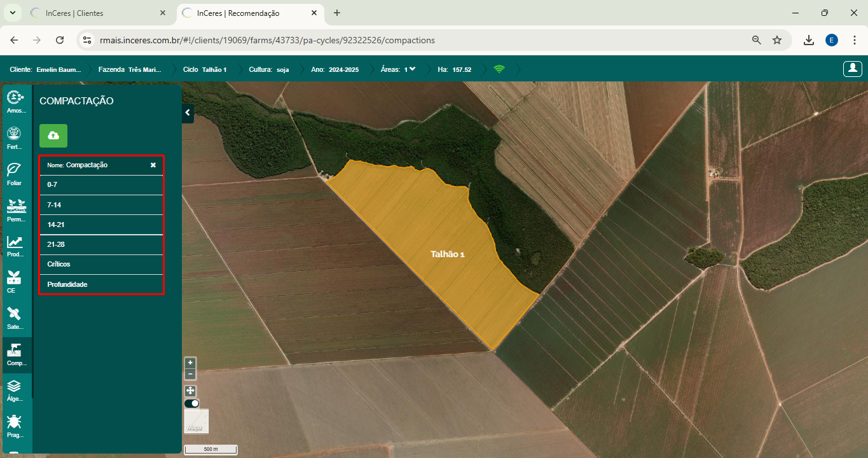Collapse the side panel with the arrow
Viewport: 868px width, 458px height.
tap(188, 113)
